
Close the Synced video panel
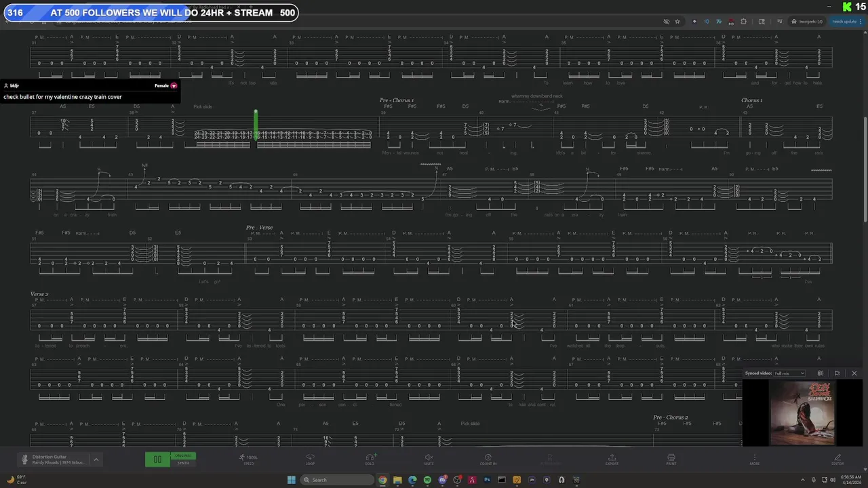(854, 373)
